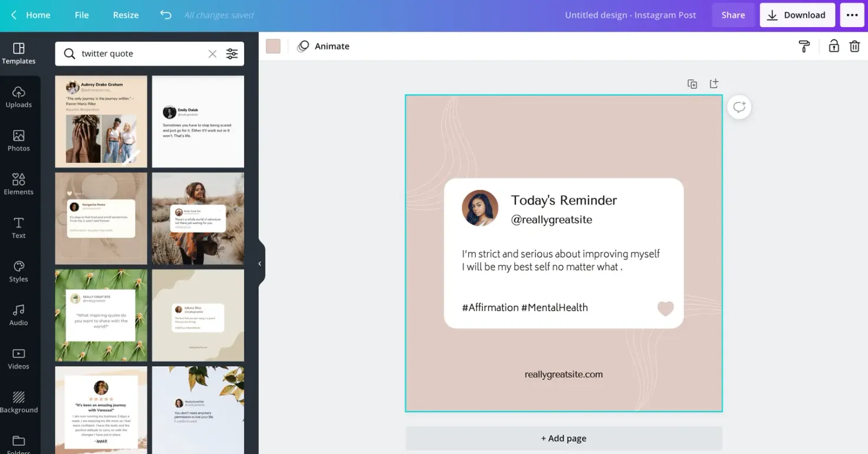868x454 pixels.
Task: Open the more options ellipsis menu
Action: click(x=852, y=15)
